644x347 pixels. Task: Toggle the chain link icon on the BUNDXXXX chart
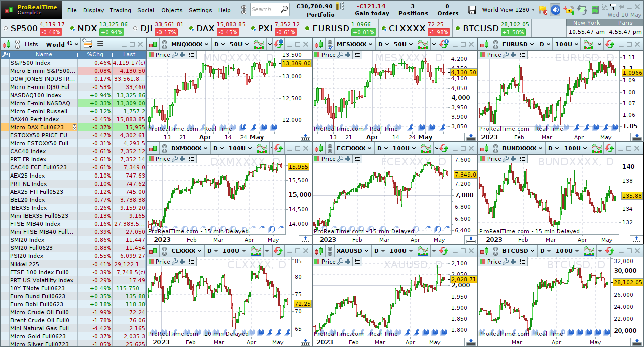click(495, 148)
